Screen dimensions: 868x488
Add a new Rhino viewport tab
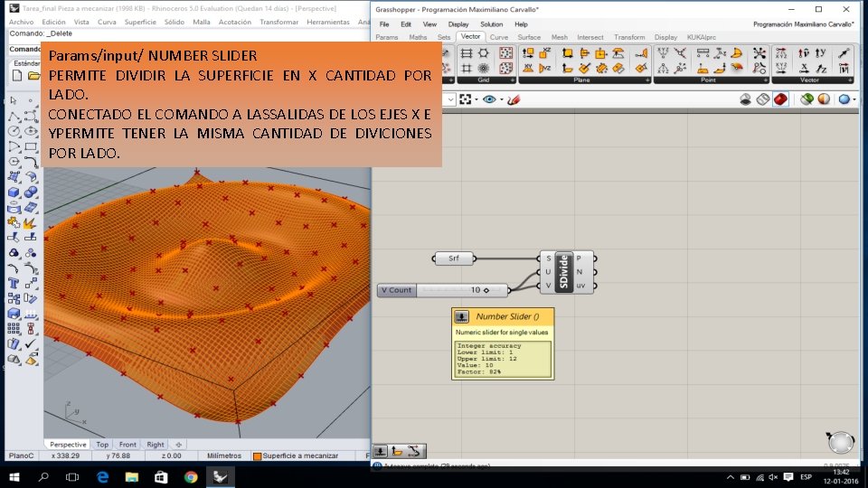click(x=178, y=445)
